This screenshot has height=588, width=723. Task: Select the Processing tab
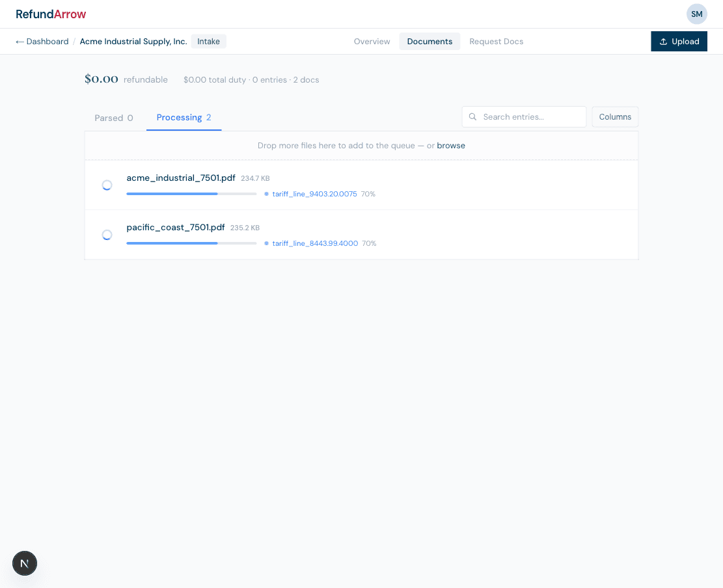point(184,117)
